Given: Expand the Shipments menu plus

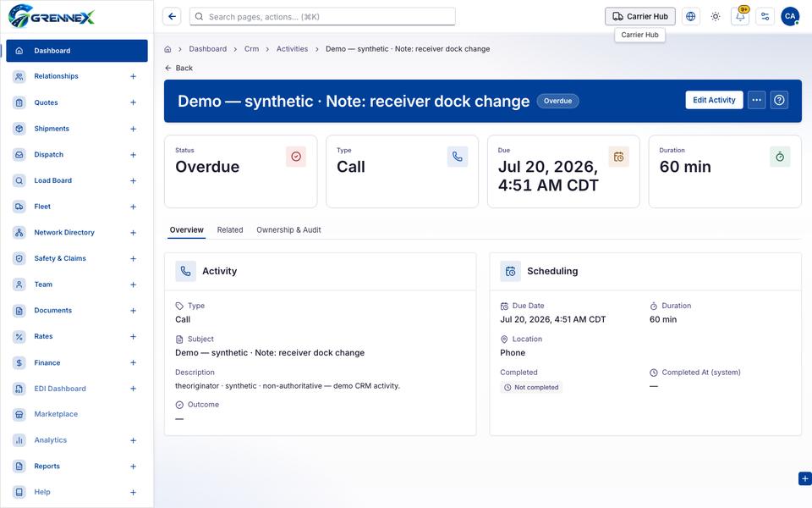Looking at the screenshot, I should (133, 129).
